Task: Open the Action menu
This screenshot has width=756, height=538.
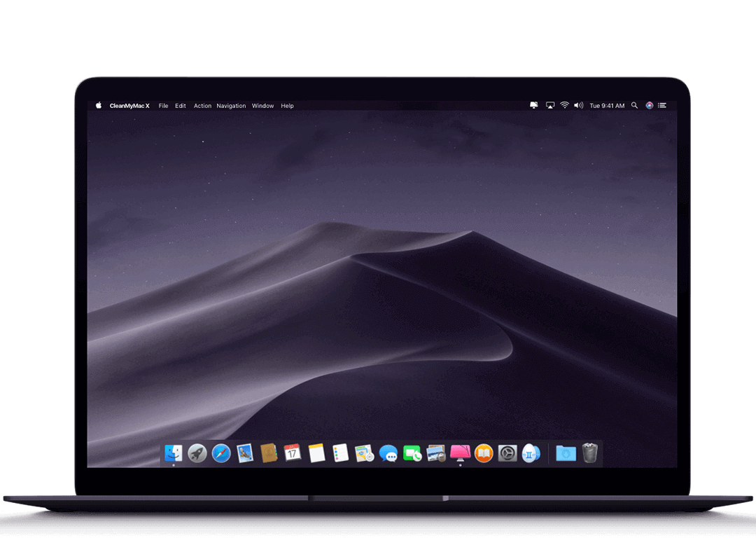Action: click(x=202, y=106)
